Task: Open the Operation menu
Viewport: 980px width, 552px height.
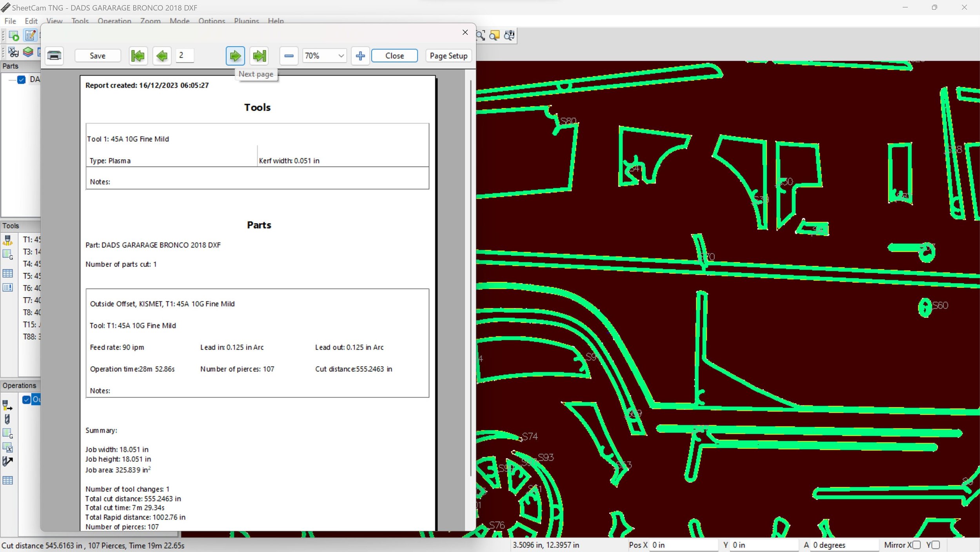Action: tap(114, 21)
